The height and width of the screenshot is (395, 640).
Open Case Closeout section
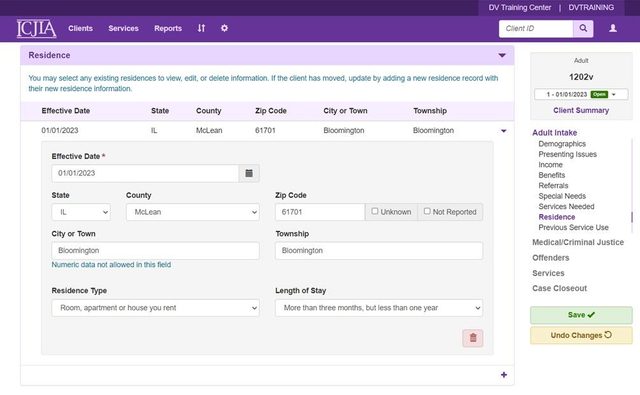coord(559,288)
